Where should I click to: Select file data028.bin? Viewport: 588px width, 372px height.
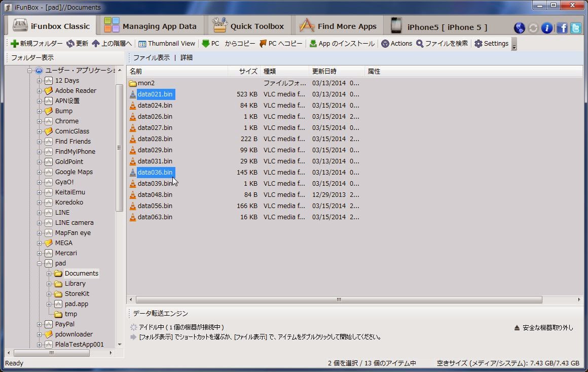[155, 139]
